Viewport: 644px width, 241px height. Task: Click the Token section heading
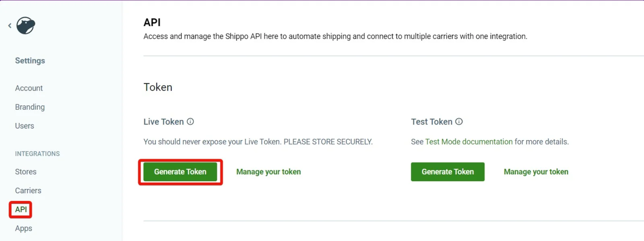tap(158, 87)
